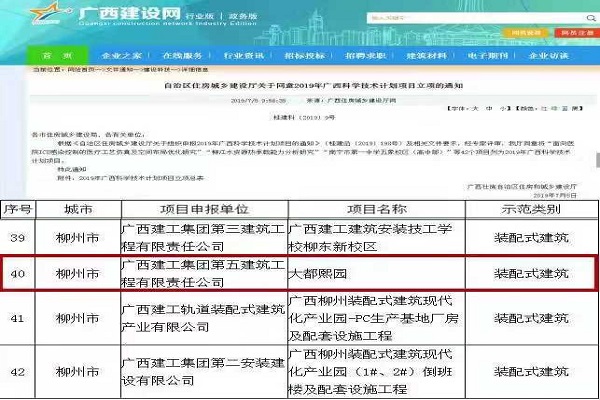
Task: Click 广西建工集团第五建筑工程有限责任公司 cell
Action: [x=204, y=273]
